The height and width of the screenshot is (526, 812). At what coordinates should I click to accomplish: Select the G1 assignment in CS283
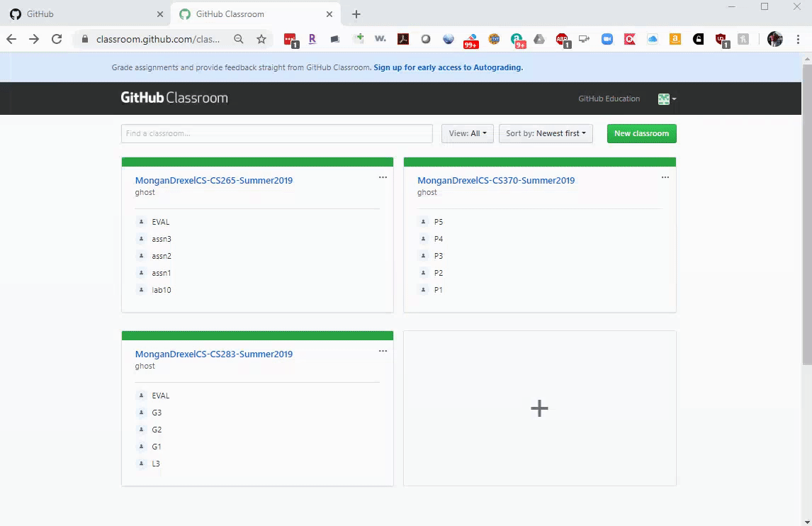(x=157, y=447)
